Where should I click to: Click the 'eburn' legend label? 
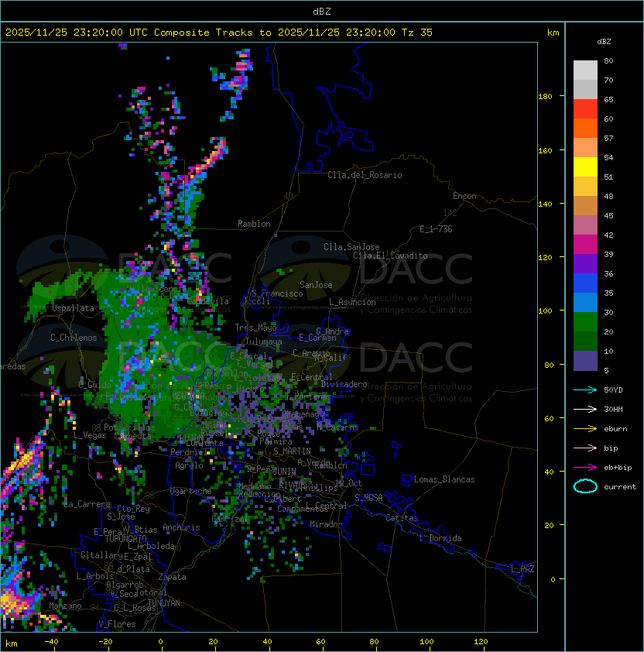615,429
